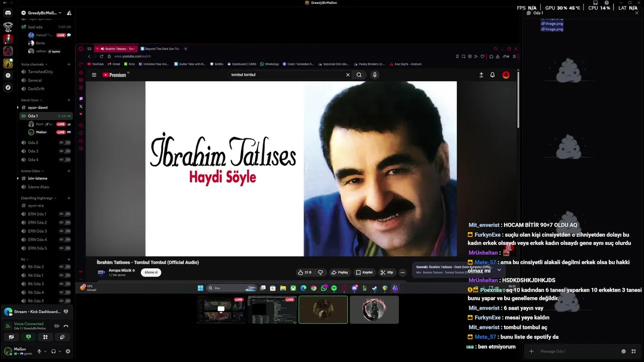The image size is (644, 362).
Task: Open the inbox icon in Discord's title bar
Action: click(x=595, y=3)
